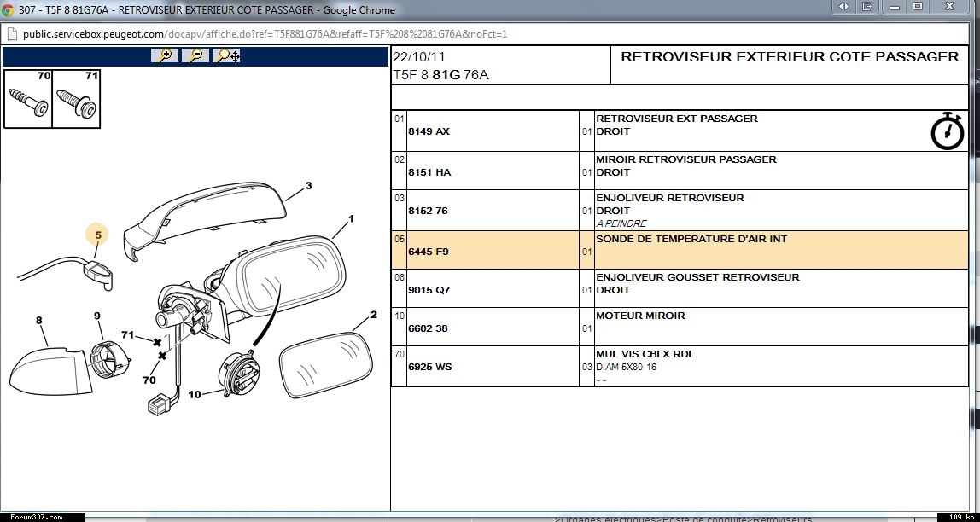Viewport: 980px width, 522px height.
Task: Select 'SONDE DE TEMPERATURE D'AIR INT' row
Action: pos(680,250)
